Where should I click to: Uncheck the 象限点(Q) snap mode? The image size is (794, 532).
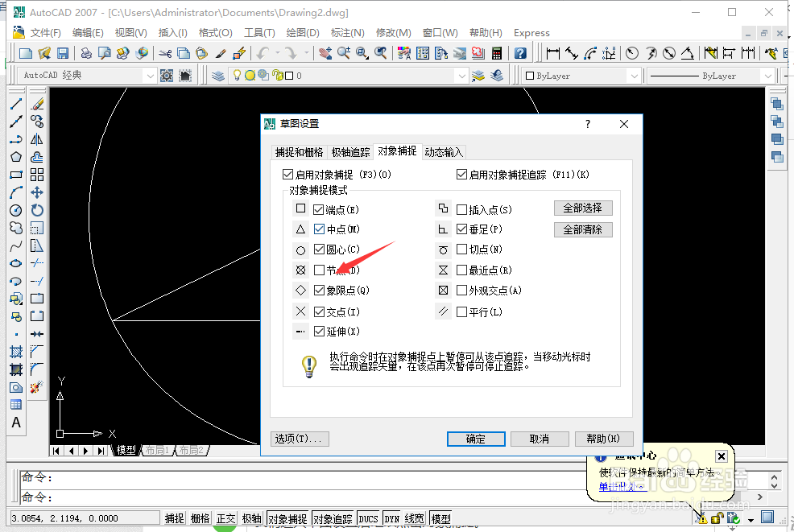pyautogui.click(x=319, y=290)
